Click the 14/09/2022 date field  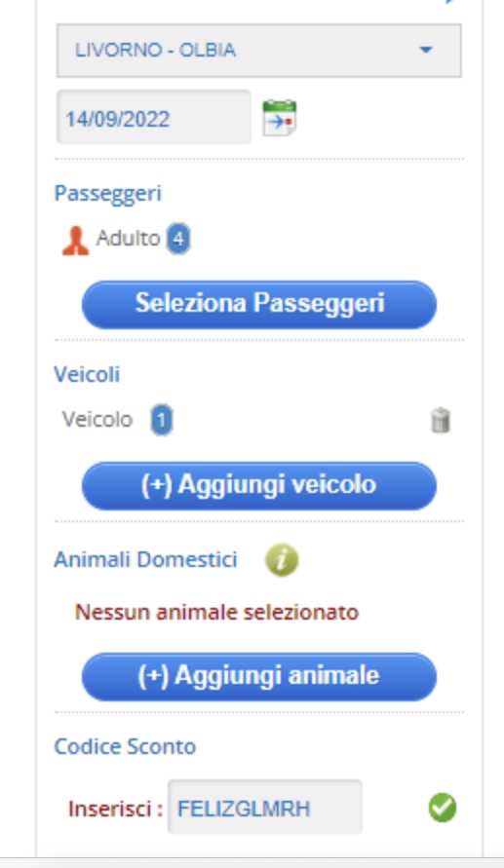pyautogui.click(x=154, y=117)
